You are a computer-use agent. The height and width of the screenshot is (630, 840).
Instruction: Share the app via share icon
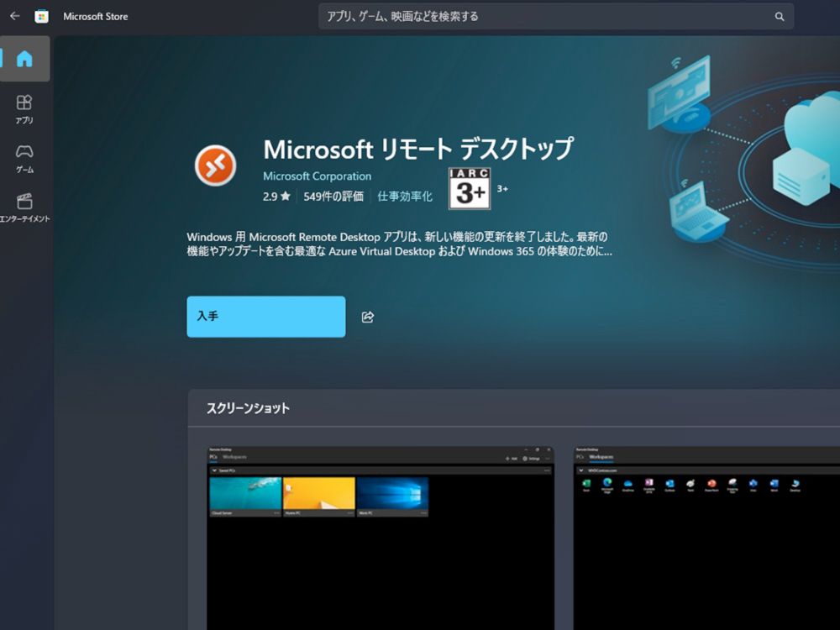[368, 318]
